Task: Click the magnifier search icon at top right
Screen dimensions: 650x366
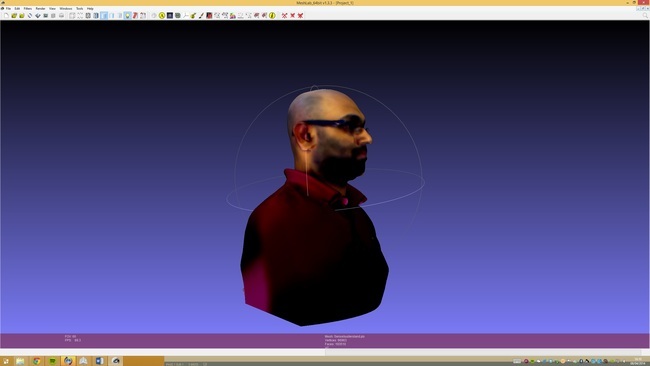Action: (645, 15)
